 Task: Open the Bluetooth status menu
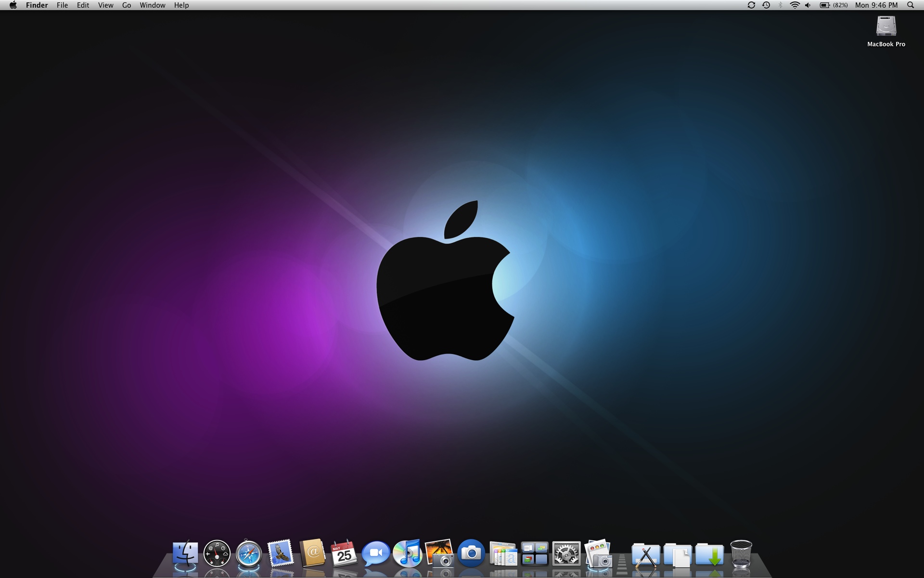coord(780,5)
